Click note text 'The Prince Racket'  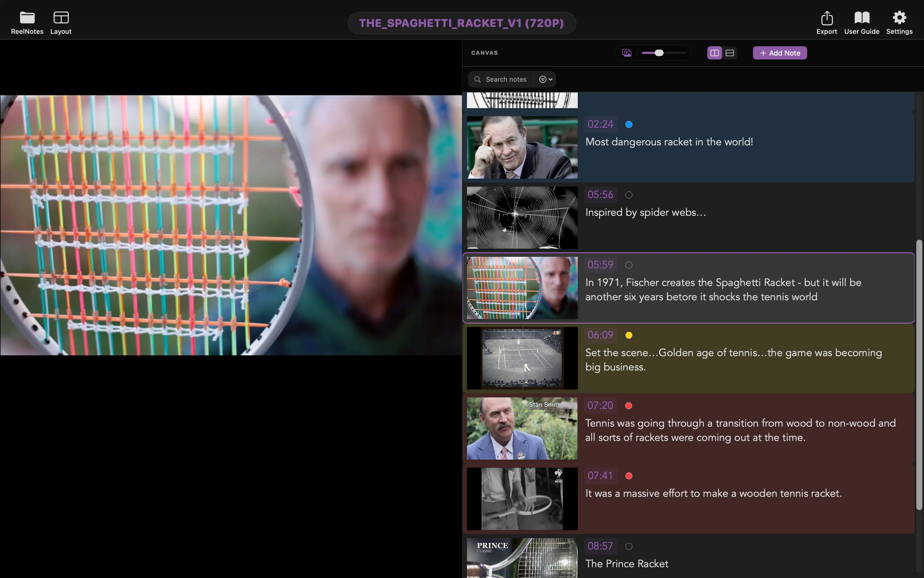(626, 563)
